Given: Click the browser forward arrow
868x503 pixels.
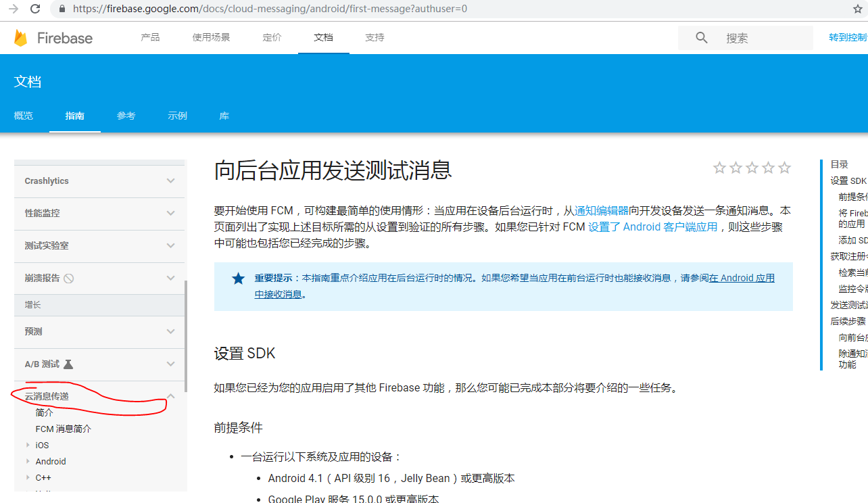Looking at the screenshot, I should tap(13, 9).
